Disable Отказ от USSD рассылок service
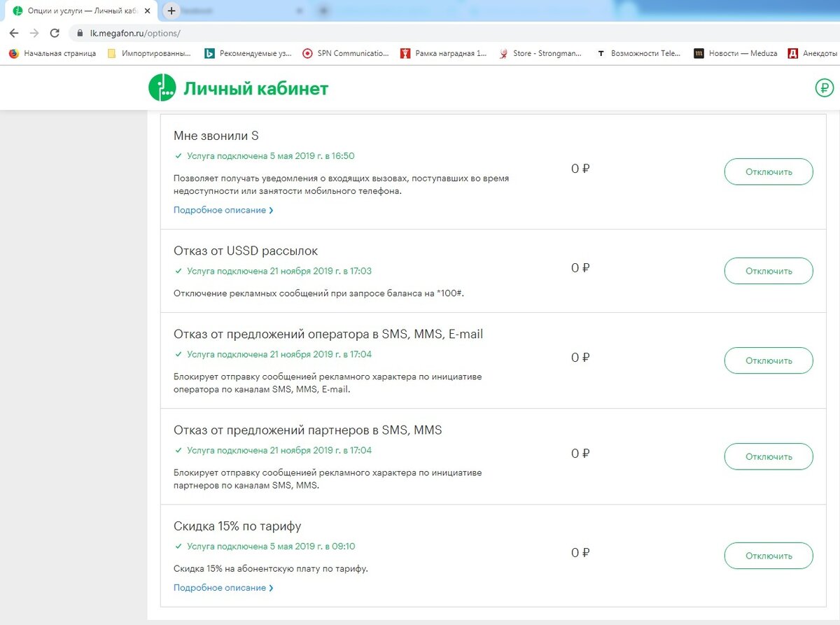This screenshot has width=840, height=625. click(769, 271)
